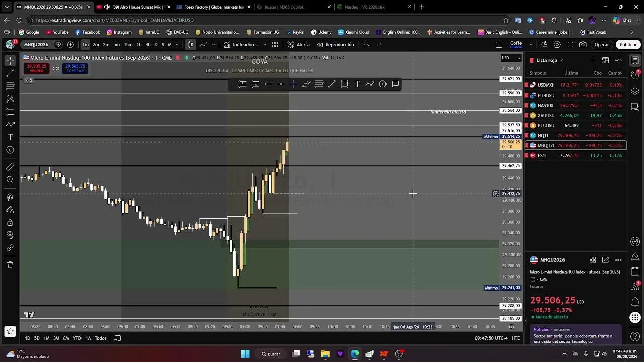Activate the zoom in tool
This screenshot has width=644, height=362.
(10, 179)
